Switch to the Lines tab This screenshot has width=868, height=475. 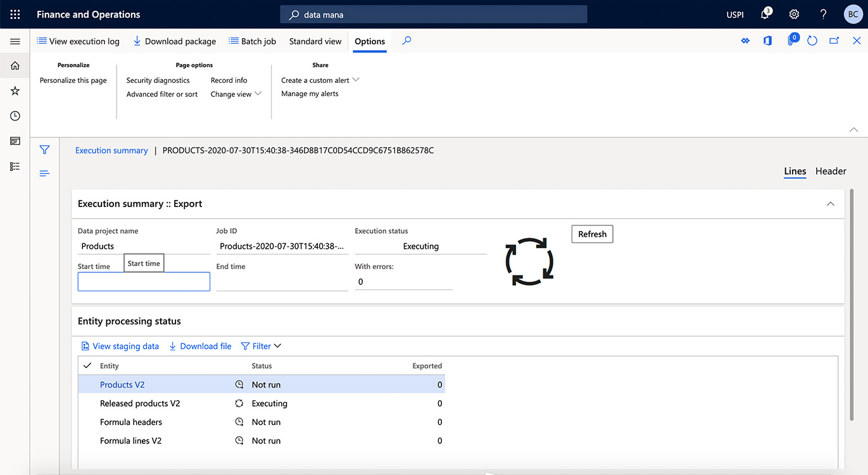pos(795,171)
